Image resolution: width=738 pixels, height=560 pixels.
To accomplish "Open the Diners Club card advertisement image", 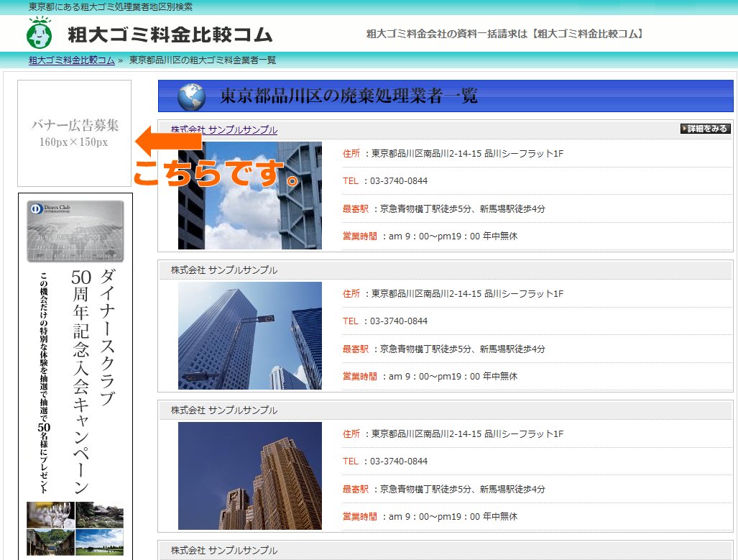I will pyautogui.click(x=75, y=231).
